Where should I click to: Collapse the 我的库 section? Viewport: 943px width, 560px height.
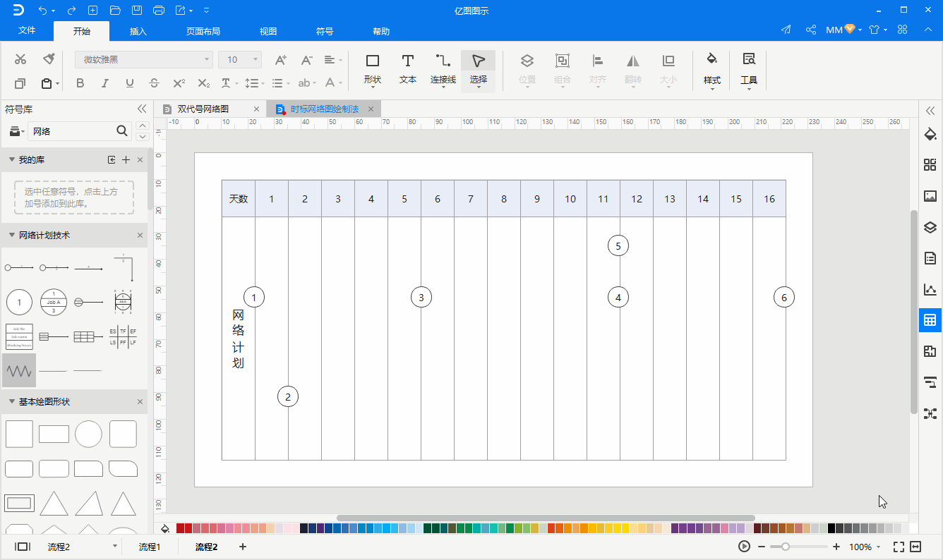[12, 160]
